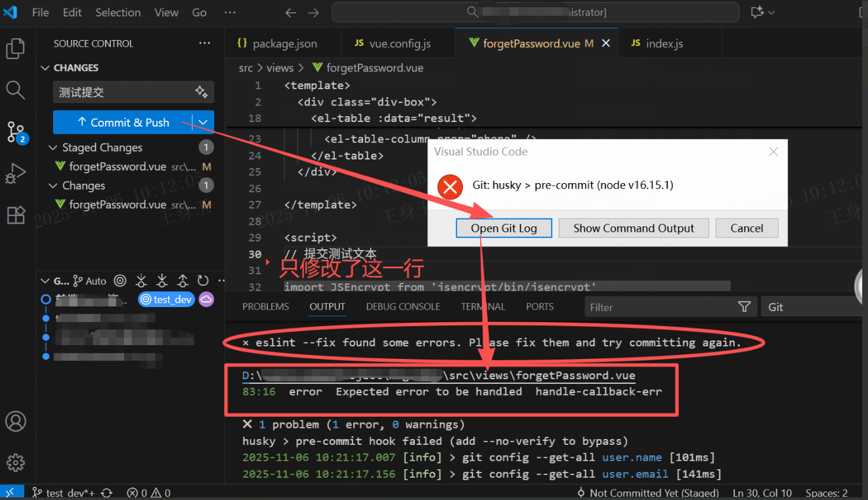868x500 pixels.
Task: Click the views breadcrumb segment
Action: pos(280,68)
